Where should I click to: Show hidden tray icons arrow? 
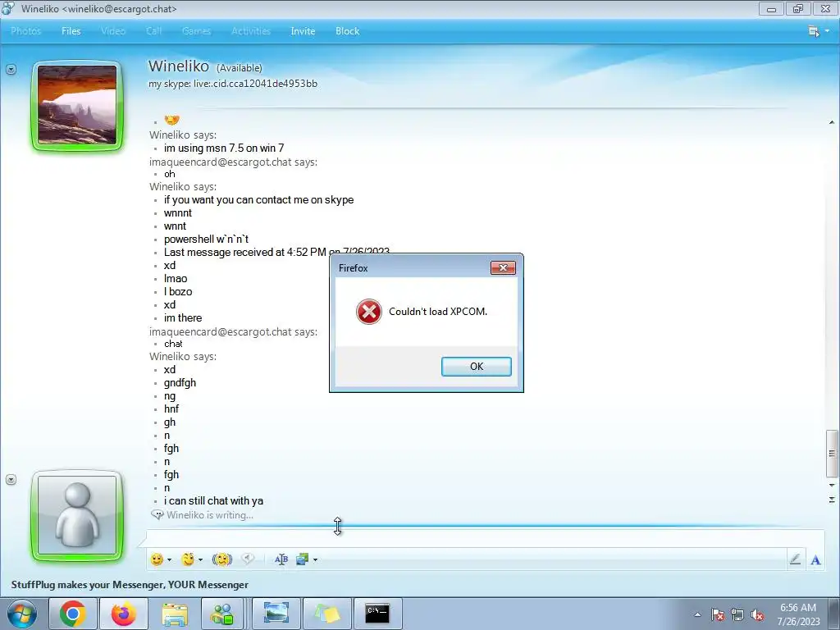click(697, 614)
